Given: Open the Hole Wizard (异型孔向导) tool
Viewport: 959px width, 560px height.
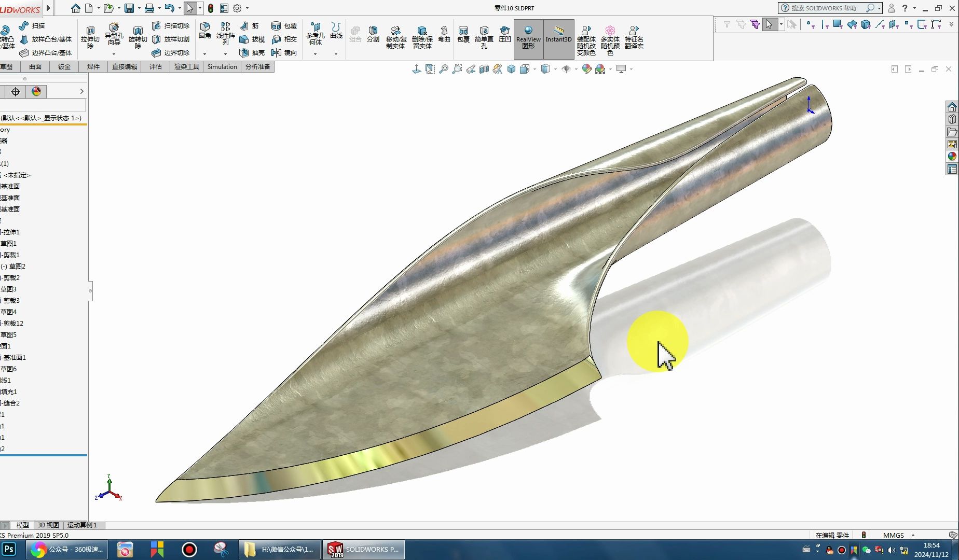Looking at the screenshot, I should tap(114, 35).
